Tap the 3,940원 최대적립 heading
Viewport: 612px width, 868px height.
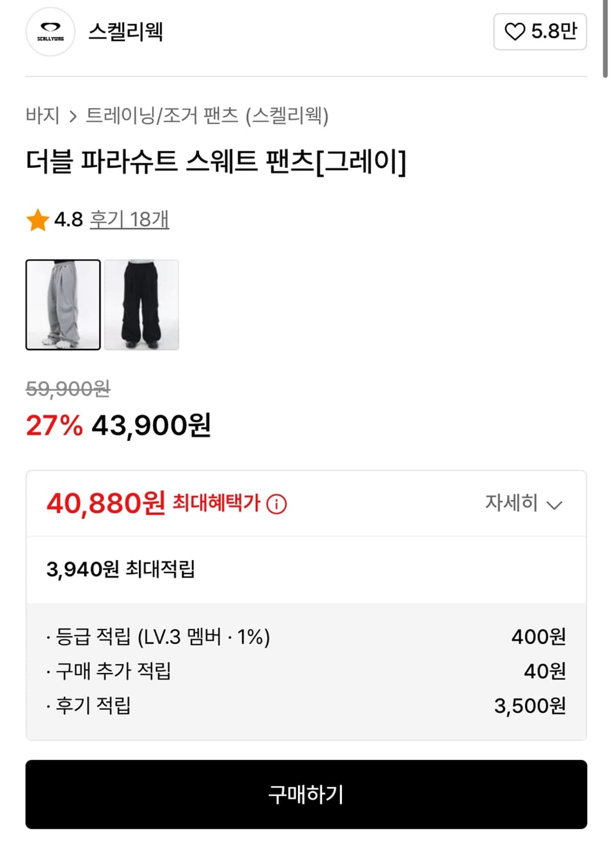tap(120, 569)
